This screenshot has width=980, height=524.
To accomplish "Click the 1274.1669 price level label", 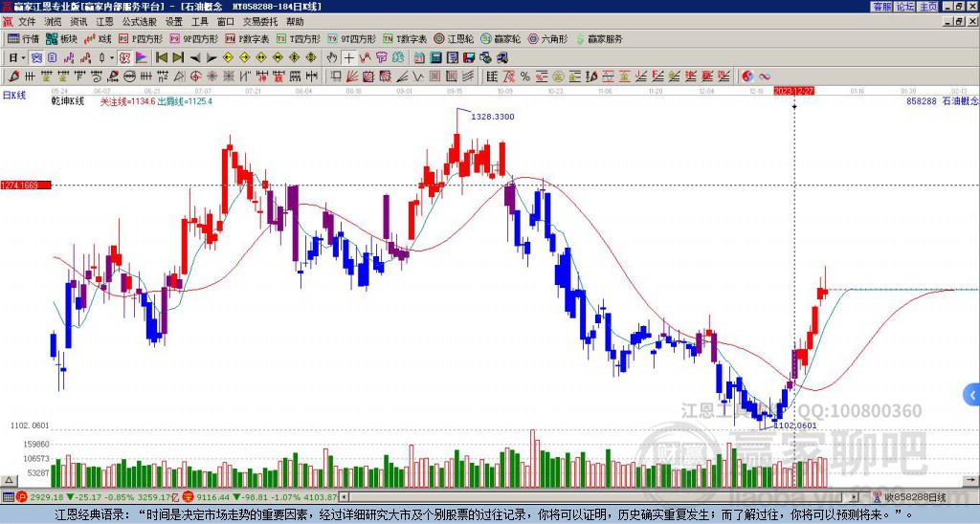I will 26,186.
